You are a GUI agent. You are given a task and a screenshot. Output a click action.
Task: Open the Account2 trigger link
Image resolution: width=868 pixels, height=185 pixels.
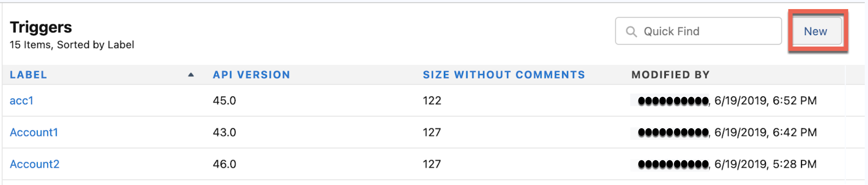tap(35, 164)
